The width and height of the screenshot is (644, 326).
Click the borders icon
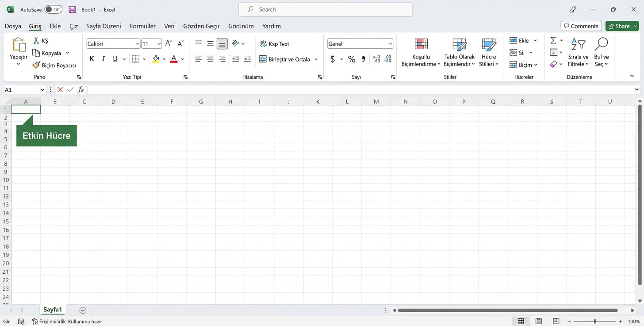click(x=136, y=59)
